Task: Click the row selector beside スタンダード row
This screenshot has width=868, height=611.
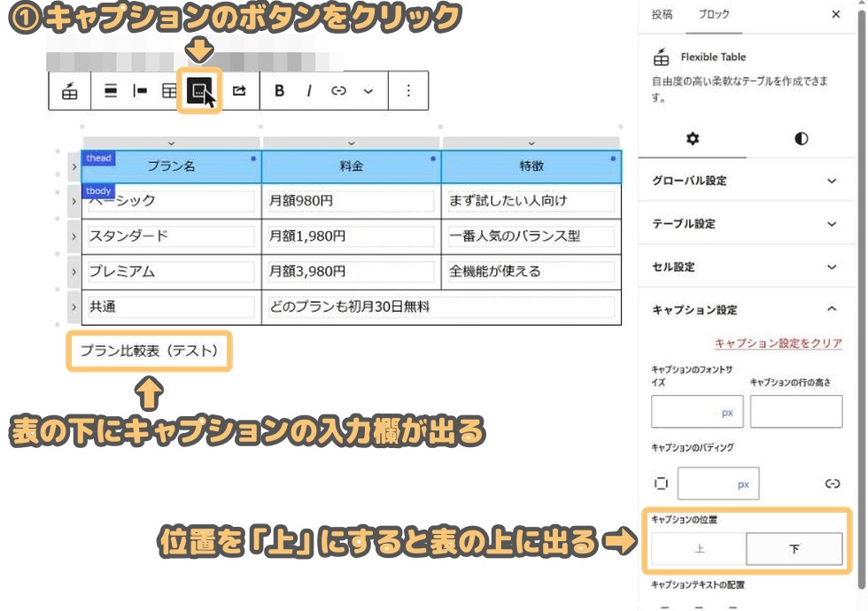Action: coord(74,236)
